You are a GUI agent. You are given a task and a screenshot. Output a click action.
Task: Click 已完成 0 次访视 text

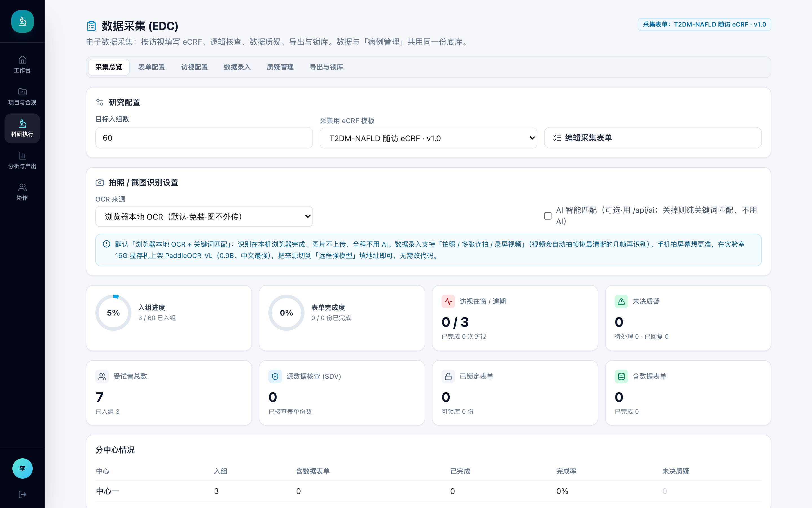(x=464, y=337)
